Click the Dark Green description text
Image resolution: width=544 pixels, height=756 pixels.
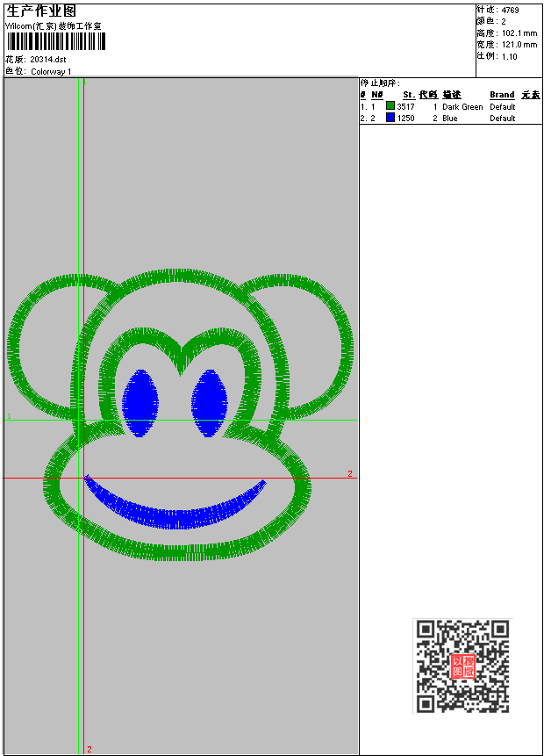tap(462, 106)
